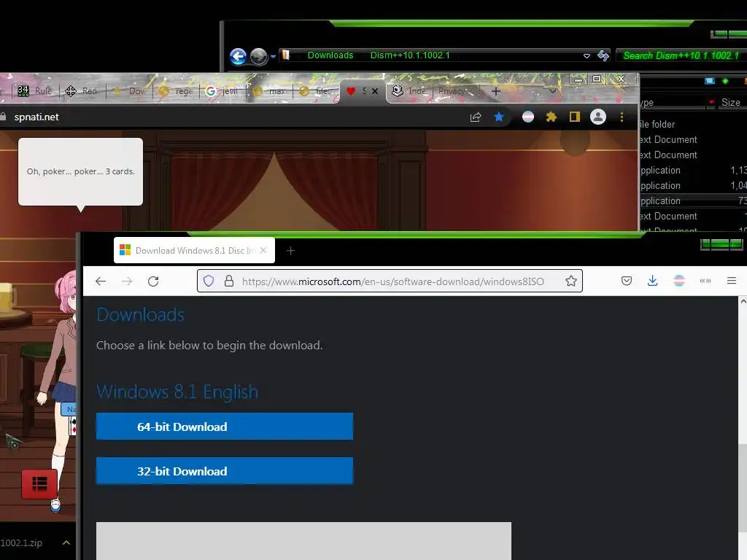Select the 'File folder' row in Explorer
747x560 pixels.
pos(693,124)
